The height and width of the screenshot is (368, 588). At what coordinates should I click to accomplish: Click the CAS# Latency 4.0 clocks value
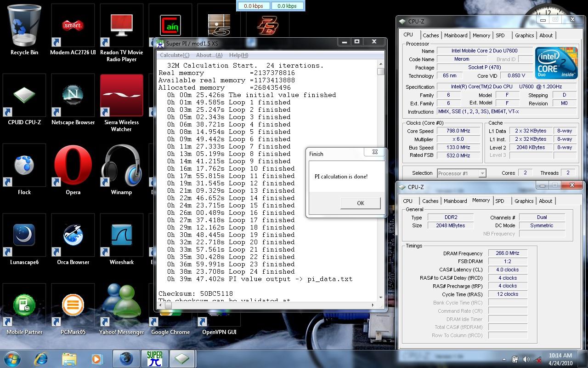(508, 270)
